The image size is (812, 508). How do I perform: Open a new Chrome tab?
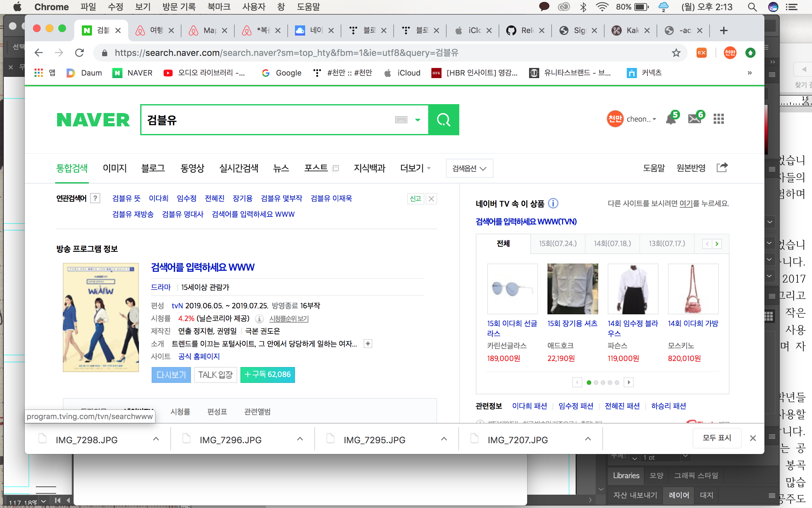pyautogui.click(x=724, y=30)
